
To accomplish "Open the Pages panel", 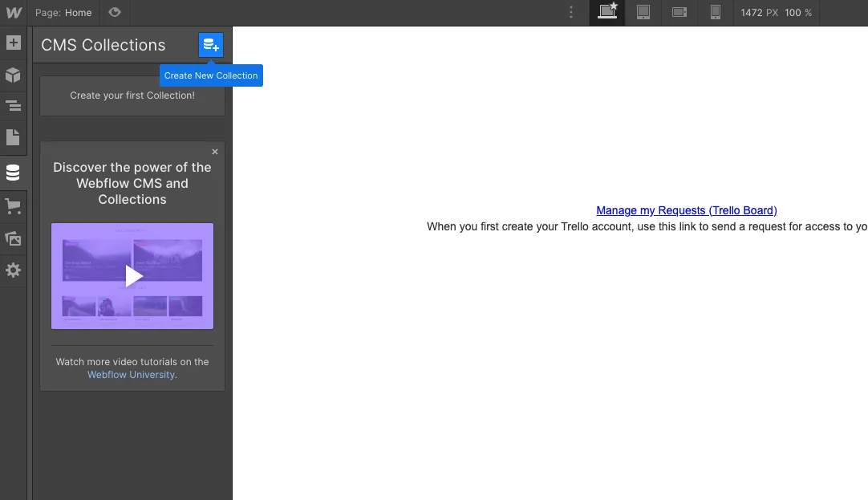I will tap(14, 136).
